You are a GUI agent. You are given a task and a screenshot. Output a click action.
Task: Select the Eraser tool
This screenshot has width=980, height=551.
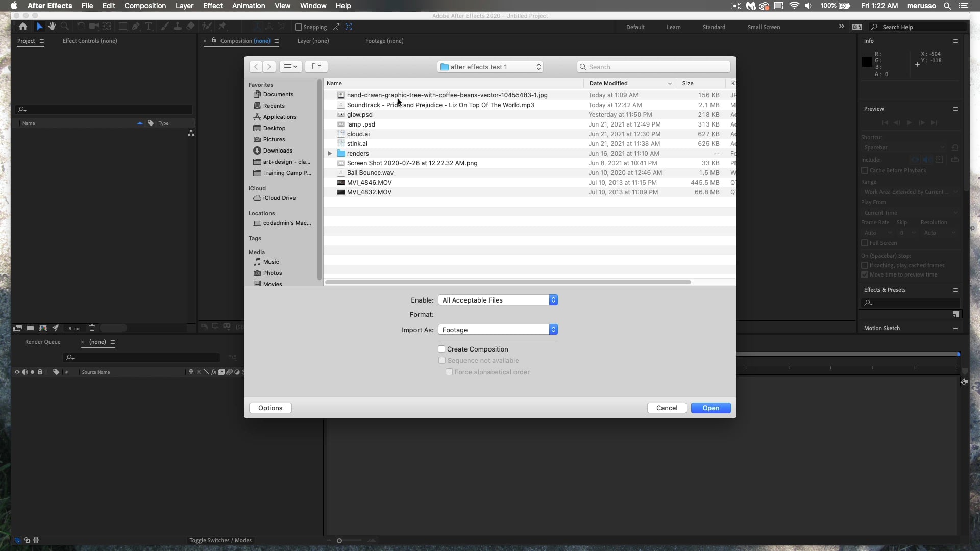pyautogui.click(x=190, y=27)
